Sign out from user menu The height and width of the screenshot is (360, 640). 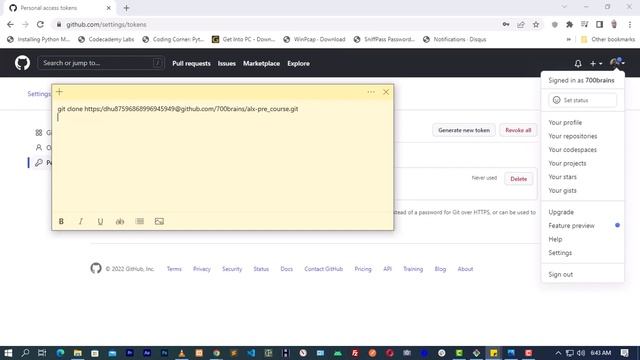tap(560, 275)
